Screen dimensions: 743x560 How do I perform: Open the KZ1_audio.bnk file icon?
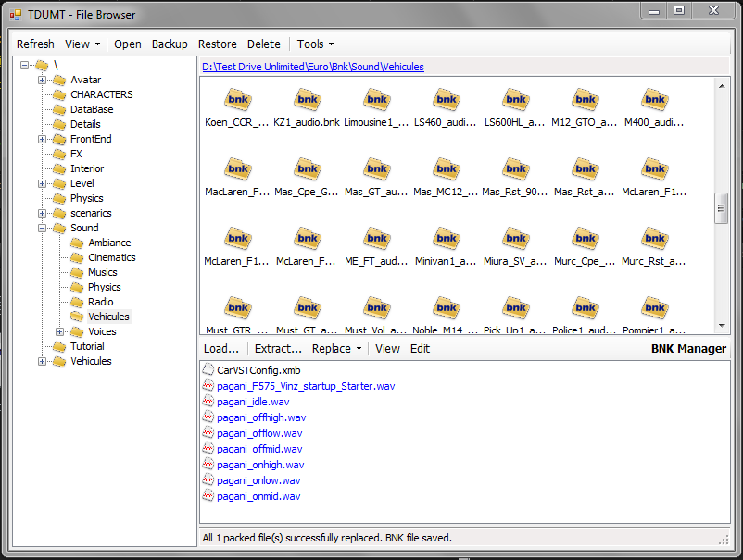tap(307, 100)
